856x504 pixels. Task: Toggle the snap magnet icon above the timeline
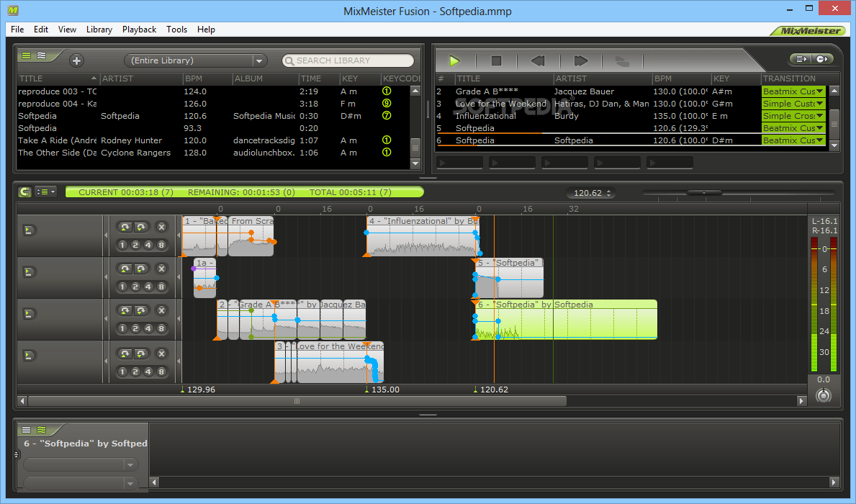click(24, 192)
